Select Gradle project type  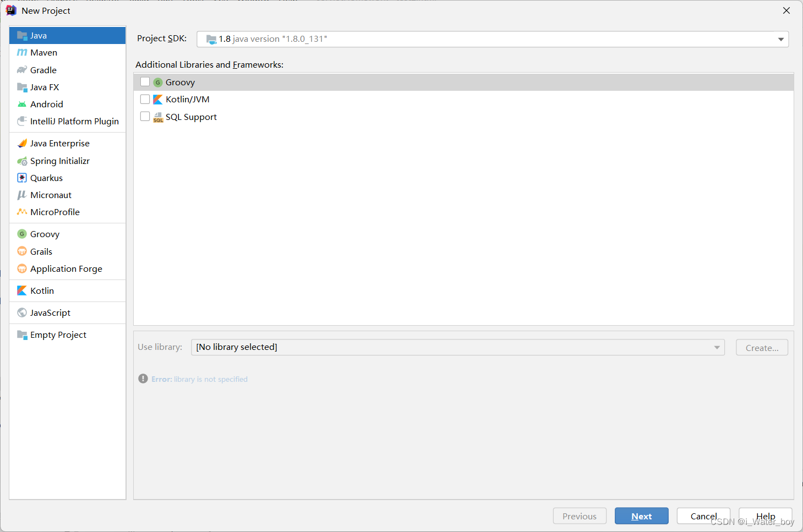(68, 70)
